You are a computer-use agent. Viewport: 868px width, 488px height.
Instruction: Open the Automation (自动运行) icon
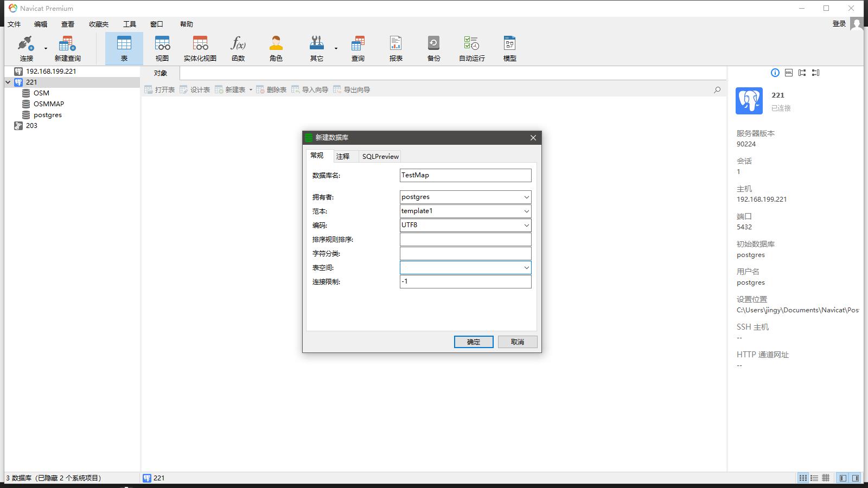click(x=472, y=48)
